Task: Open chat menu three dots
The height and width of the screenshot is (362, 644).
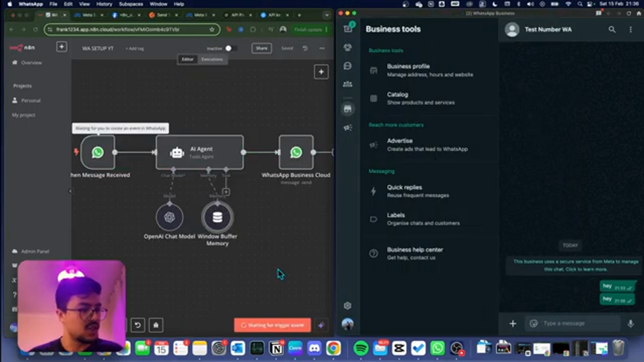Action: click(x=630, y=30)
